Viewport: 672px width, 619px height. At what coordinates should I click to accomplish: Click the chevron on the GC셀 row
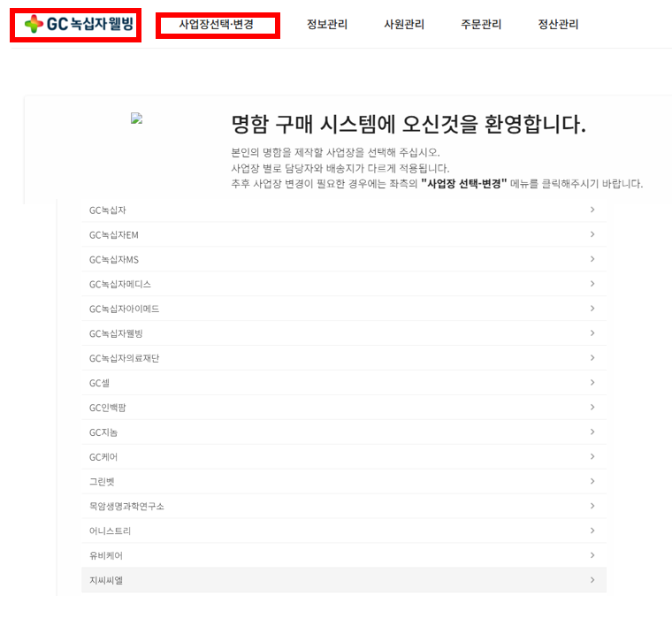tap(592, 382)
